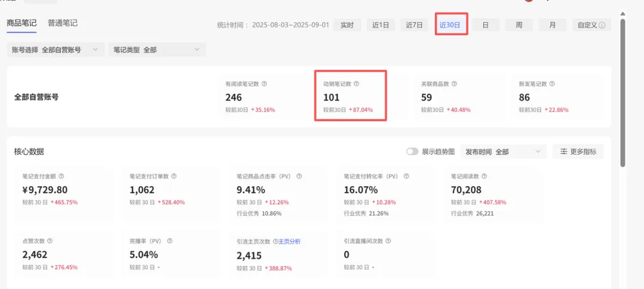Click help icon next to 有阅读笔记数
Screen dimensions: 644x289
click(264, 84)
